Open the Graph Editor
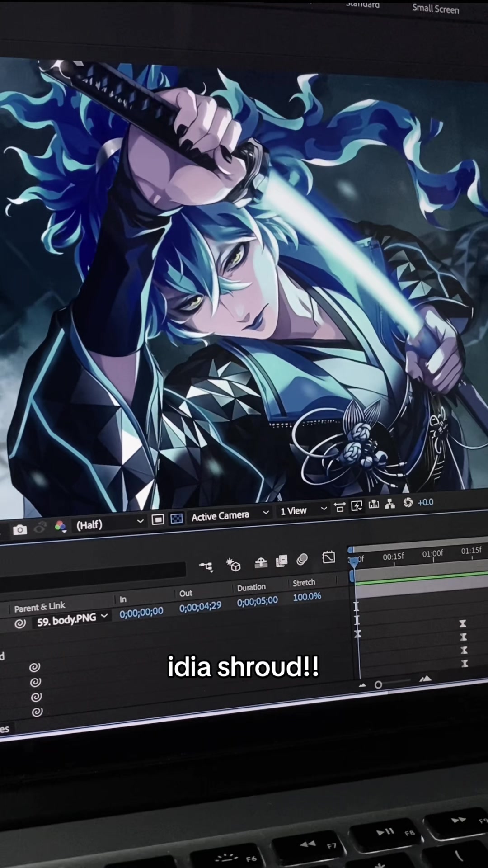488x868 pixels. 328,557
